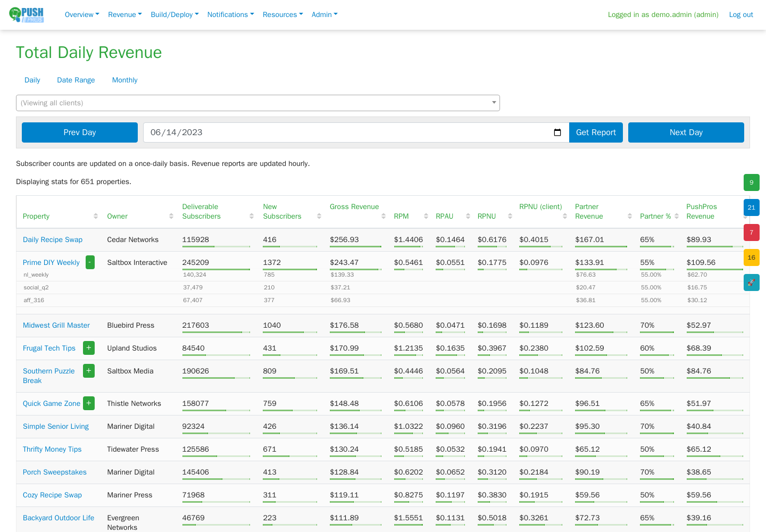This screenshot has width=766, height=532.
Task: Open the Viewing all clients dropdown
Action: click(258, 103)
